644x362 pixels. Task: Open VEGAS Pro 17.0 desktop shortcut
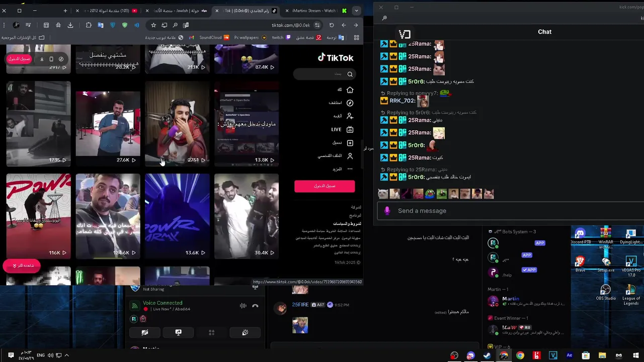[x=631, y=266]
